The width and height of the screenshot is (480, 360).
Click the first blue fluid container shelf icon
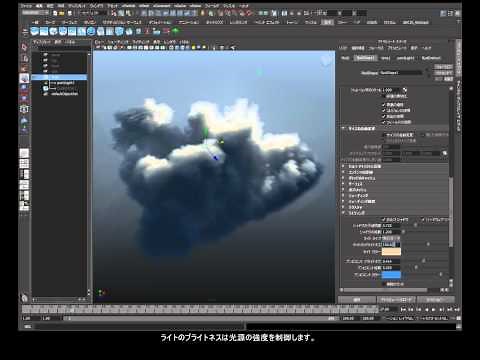(x=35, y=31)
